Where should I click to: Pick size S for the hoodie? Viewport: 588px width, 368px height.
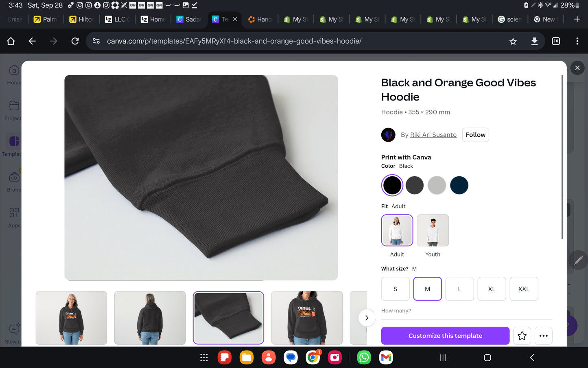(x=395, y=289)
